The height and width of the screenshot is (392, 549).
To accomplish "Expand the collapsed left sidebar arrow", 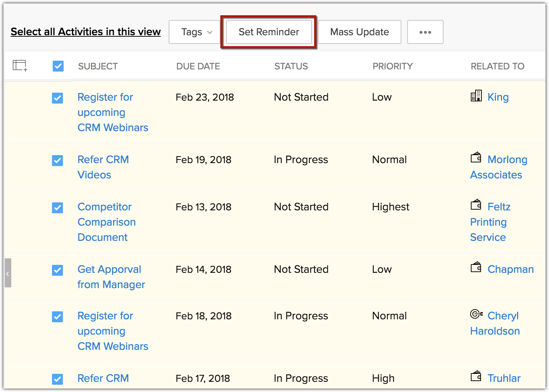I will [8, 273].
